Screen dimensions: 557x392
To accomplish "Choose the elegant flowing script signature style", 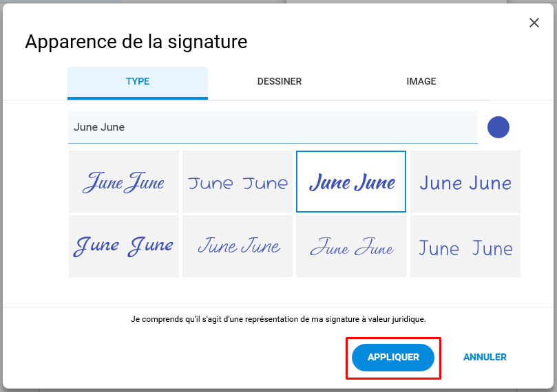I will point(124,182).
